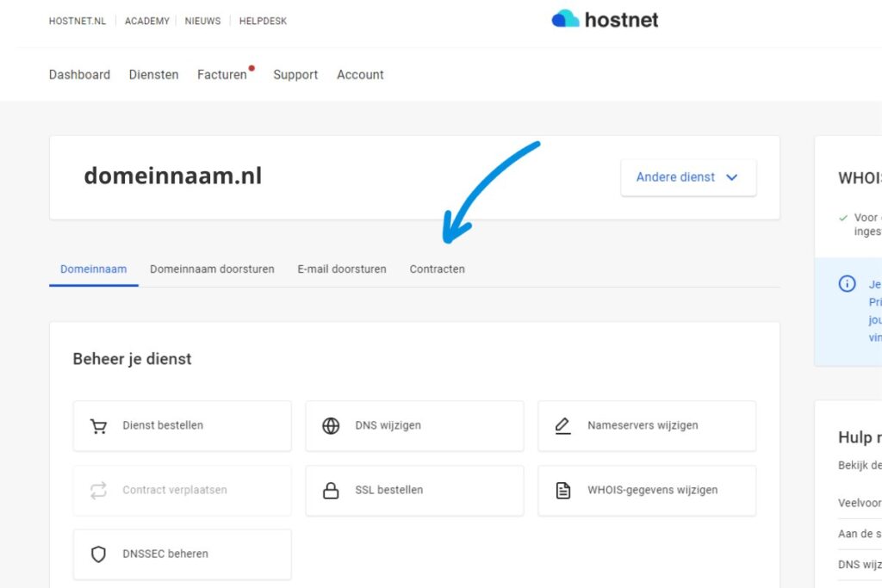Click the info icon in the blue notice
The width and height of the screenshot is (882, 588).
[848, 284]
